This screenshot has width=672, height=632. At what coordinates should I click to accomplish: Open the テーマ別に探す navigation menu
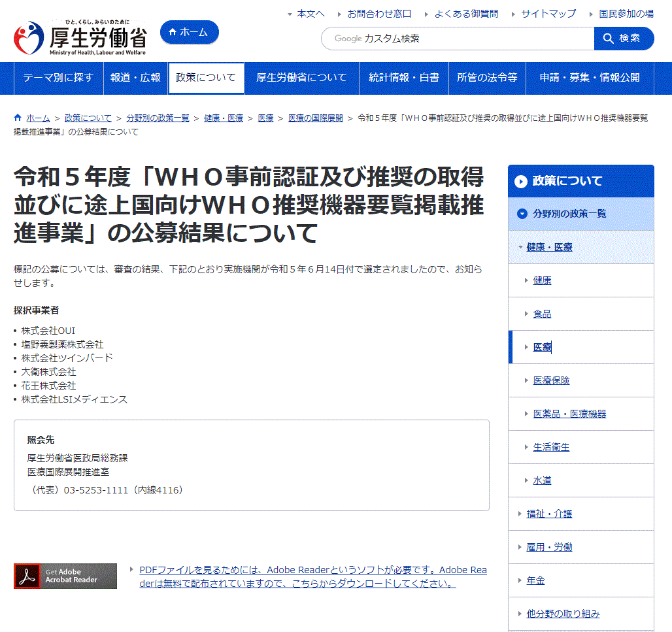pos(58,78)
